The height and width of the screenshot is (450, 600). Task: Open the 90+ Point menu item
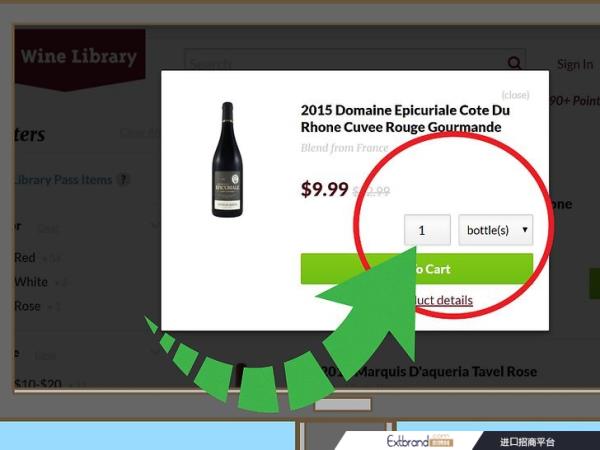click(575, 101)
